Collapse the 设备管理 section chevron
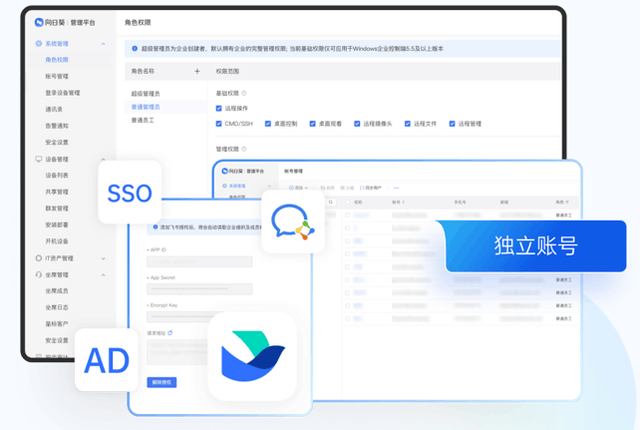 pyautogui.click(x=103, y=159)
